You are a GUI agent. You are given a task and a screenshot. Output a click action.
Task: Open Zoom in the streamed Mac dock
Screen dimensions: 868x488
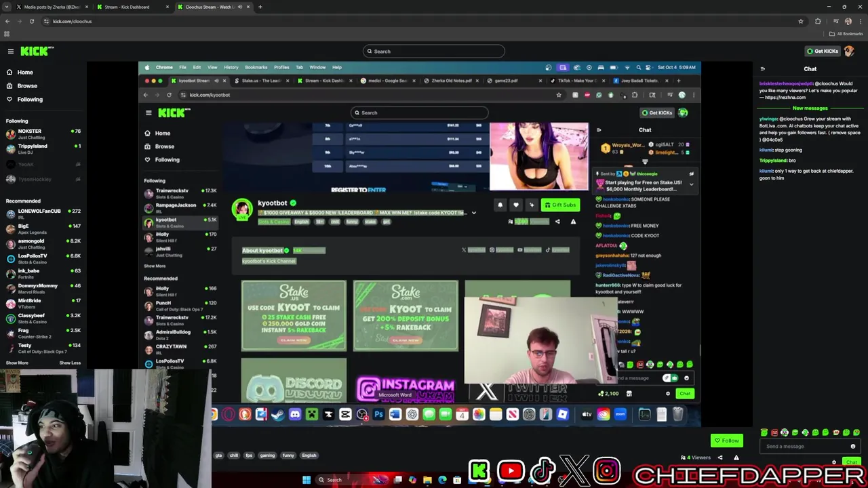tap(620, 414)
